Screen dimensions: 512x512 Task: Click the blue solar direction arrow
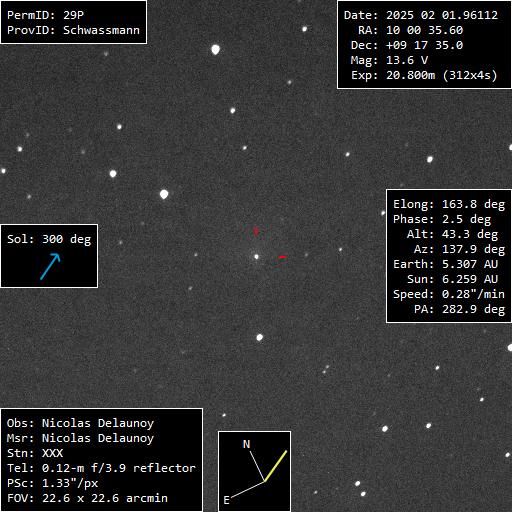[50, 266]
